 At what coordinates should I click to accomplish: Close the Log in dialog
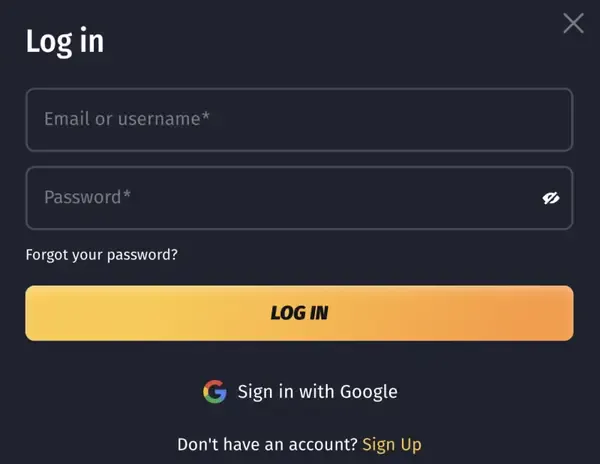[x=573, y=23]
